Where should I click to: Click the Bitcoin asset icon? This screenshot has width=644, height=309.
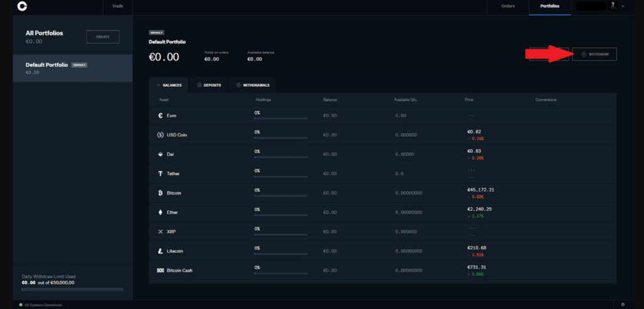coord(160,193)
